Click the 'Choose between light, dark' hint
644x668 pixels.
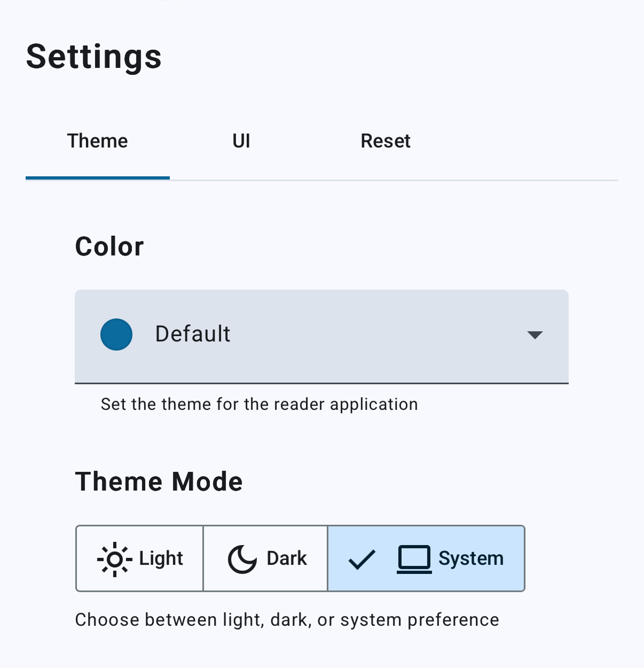click(x=287, y=620)
